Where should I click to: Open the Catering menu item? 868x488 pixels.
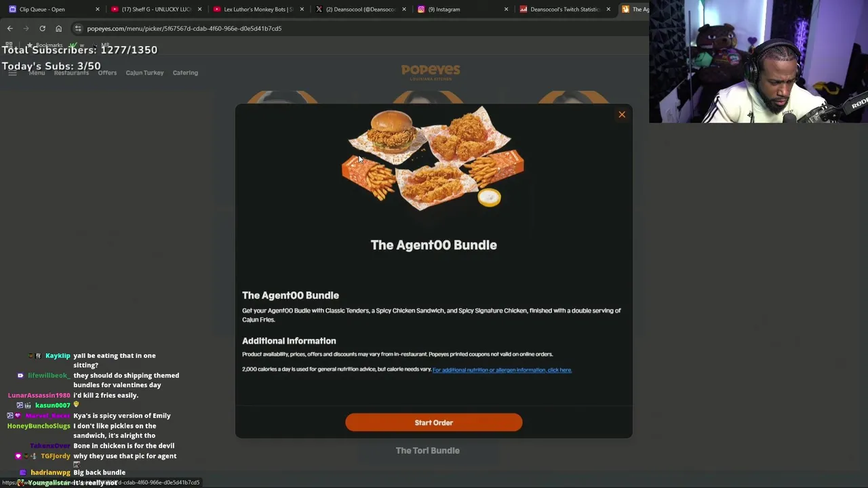click(185, 73)
